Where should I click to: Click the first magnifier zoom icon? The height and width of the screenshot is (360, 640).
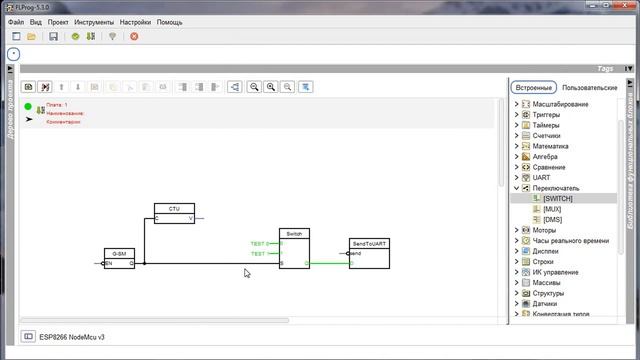click(254, 87)
